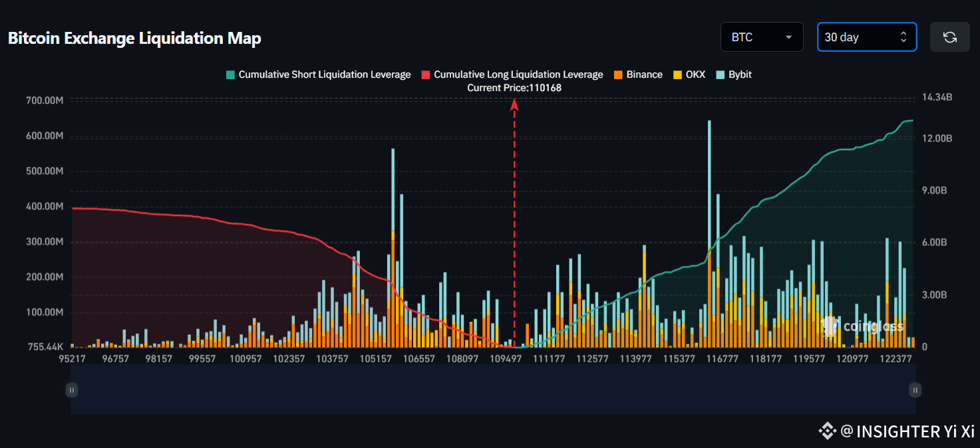Click the caret arrow beside BTC
This screenshot has width=980, height=448.
[x=789, y=37]
